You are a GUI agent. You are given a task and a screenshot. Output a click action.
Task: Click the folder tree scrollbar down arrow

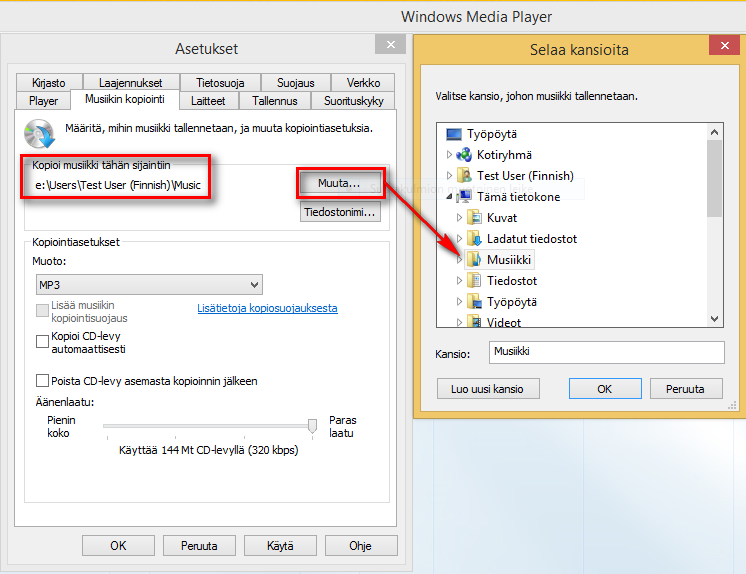[x=714, y=318]
